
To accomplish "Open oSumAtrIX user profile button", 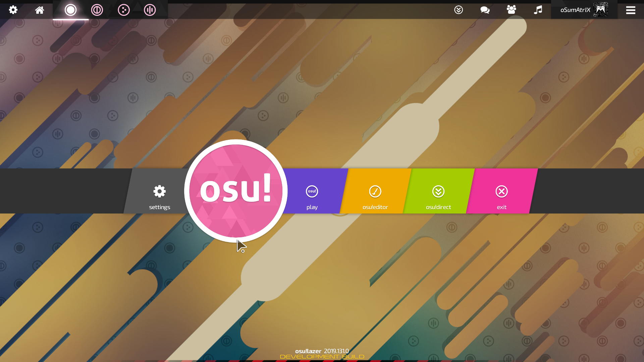I will 584,10.
